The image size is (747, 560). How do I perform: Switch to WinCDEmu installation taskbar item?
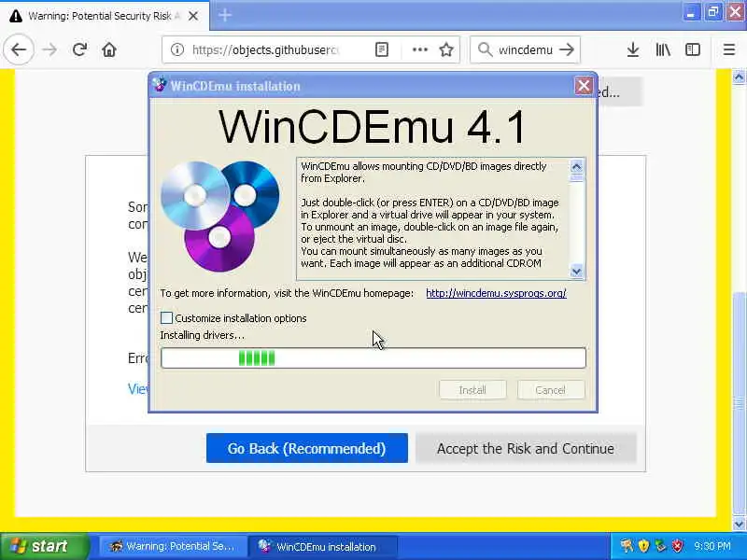tap(322, 547)
